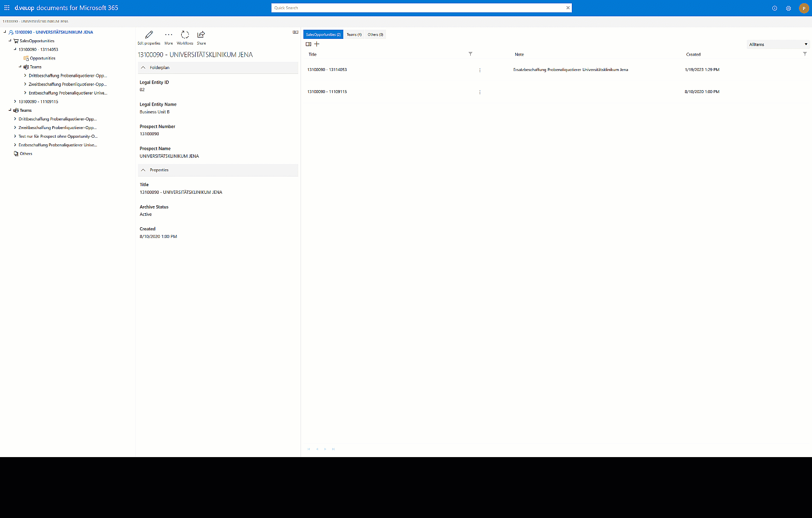Open the settings gear icon

click(788, 8)
